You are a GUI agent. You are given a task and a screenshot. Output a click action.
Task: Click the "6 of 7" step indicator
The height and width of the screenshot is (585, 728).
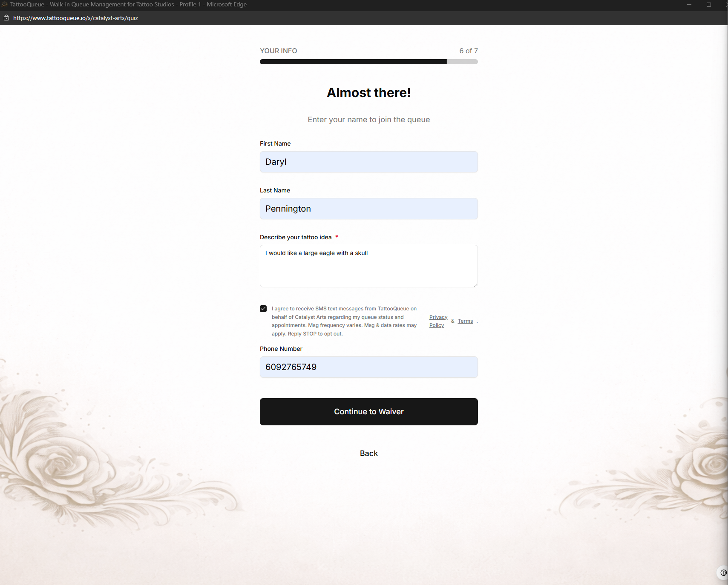coord(468,51)
